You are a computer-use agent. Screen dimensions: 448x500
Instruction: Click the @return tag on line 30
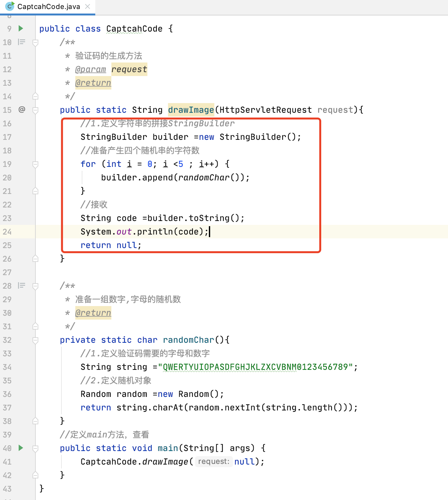(93, 313)
